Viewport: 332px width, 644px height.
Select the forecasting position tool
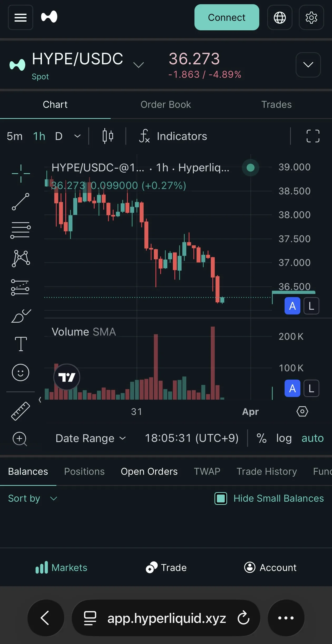(20, 287)
